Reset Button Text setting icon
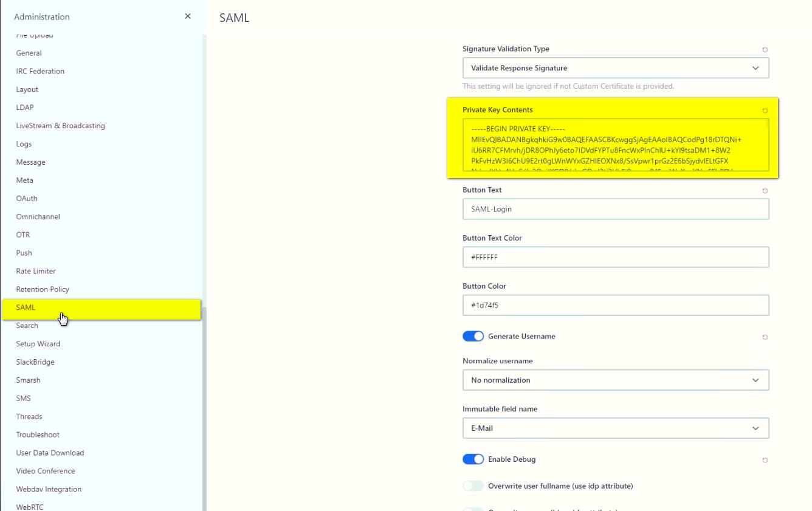This screenshot has height=511, width=812. pyautogui.click(x=765, y=191)
